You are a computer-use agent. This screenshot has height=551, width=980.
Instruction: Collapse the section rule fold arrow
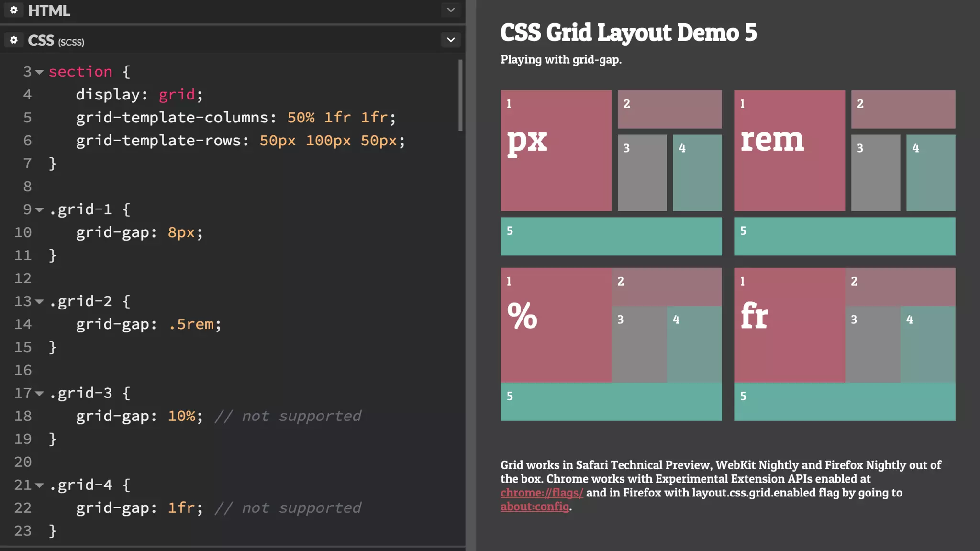click(40, 72)
